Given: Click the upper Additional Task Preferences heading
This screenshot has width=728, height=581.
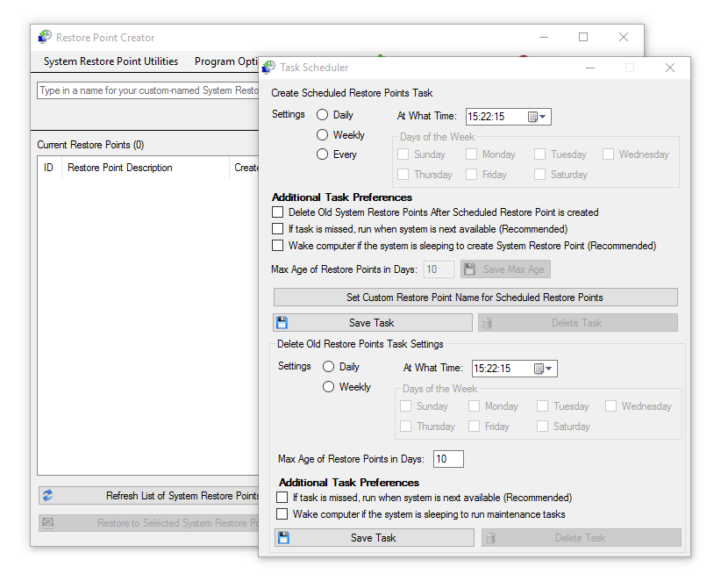Looking at the screenshot, I should pyautogui.click(x=342, y=197).
